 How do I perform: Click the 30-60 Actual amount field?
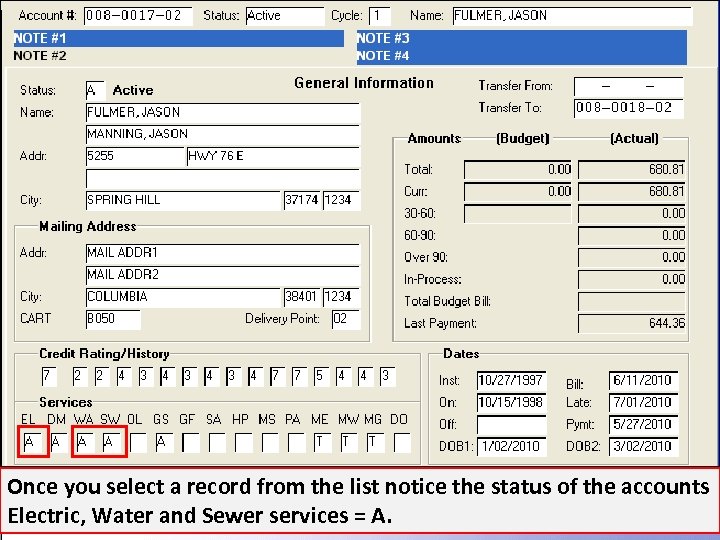click(631, 214)
